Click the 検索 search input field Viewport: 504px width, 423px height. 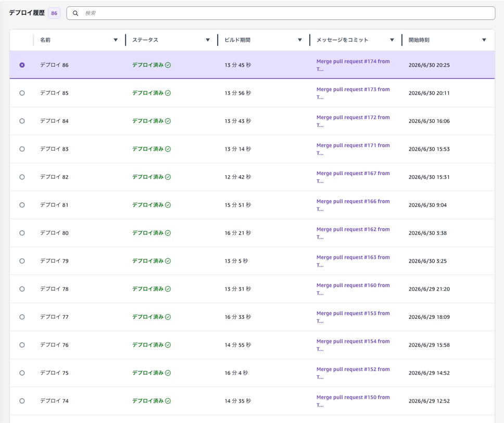(x=281, y=13)
